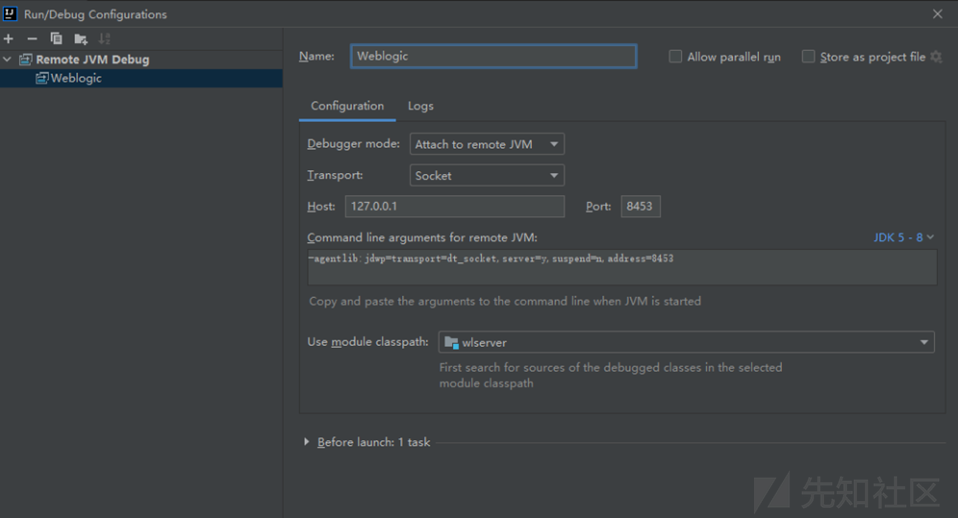Remove the selected configuration with minus icon

coord(32,39)
